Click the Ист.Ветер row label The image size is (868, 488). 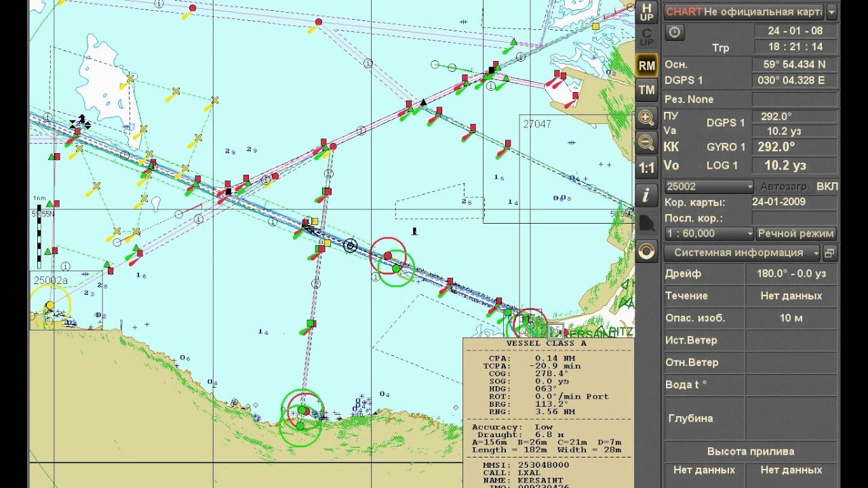691,340
